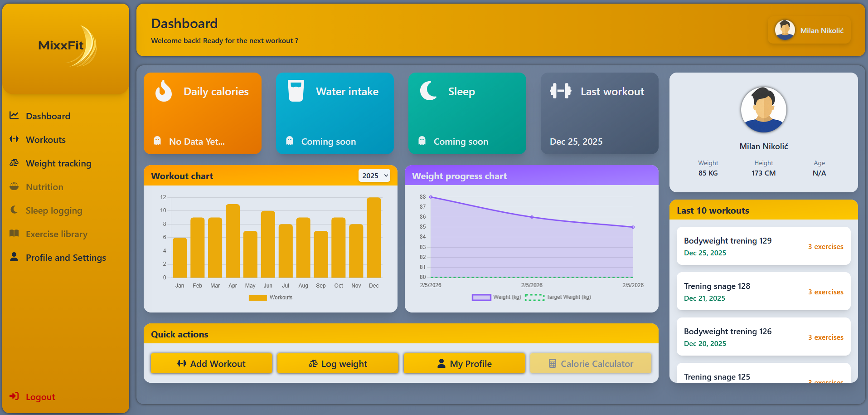
Task: Click the dumbbell icon beside Workouts
Action: point(14,139)
